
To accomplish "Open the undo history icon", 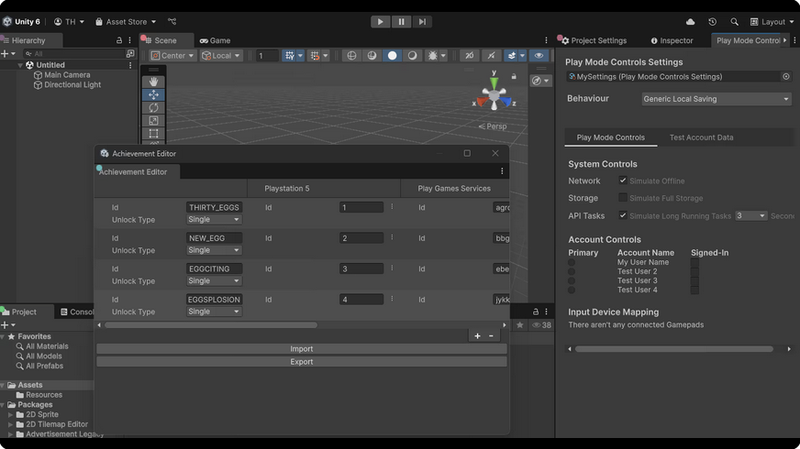I will 712,21.
